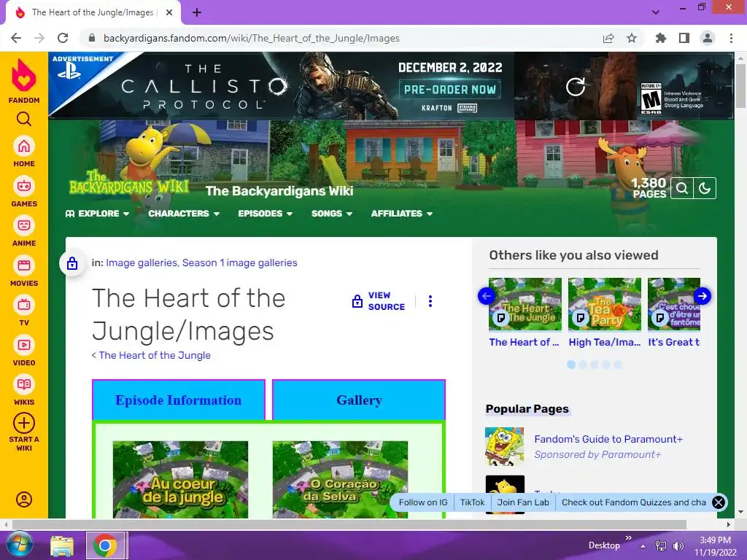The width and height of the screenshot is (747, 560).
Task: Click the Start a Wiki plus icon
Action: (x=24, y=423)
